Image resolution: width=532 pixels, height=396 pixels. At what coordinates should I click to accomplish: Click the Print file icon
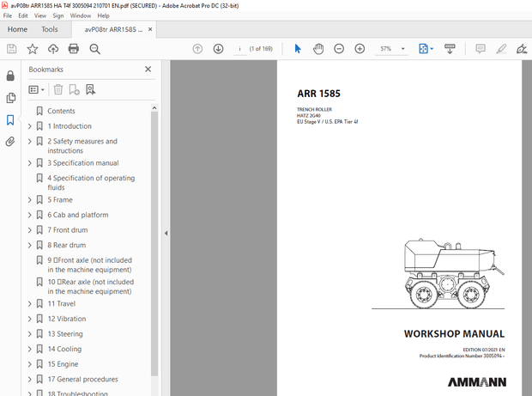[x=74, y=49]
